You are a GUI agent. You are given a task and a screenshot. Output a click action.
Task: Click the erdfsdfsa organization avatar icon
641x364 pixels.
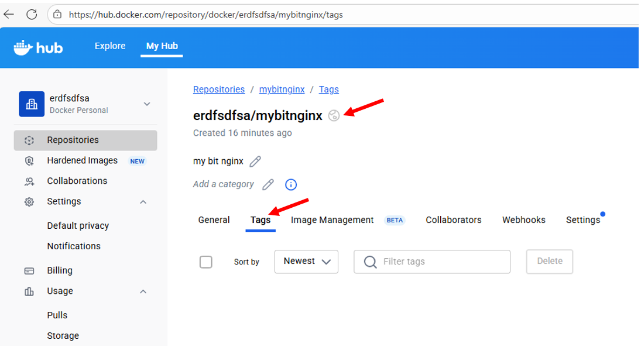[x=32, y=104]
